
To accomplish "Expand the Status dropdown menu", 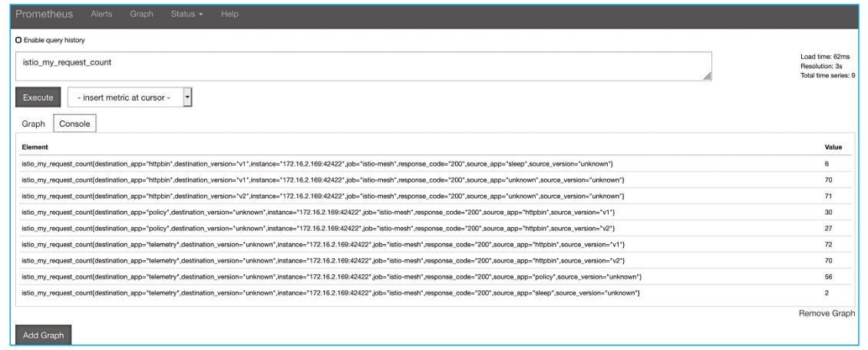I will click(x=185, y=15).
